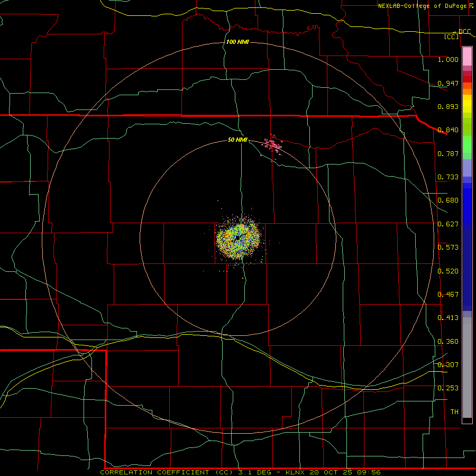Click the [CC] legend heading

tap(452, 36)
